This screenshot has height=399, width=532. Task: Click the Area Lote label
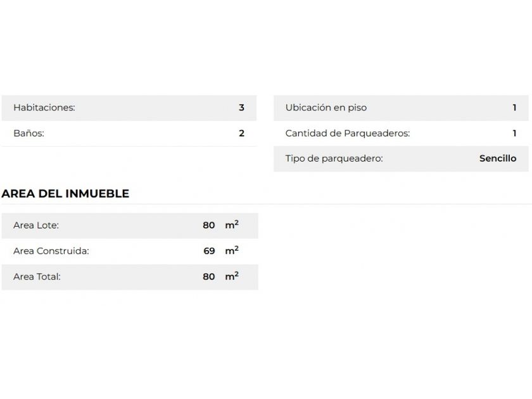pos(36,225)
